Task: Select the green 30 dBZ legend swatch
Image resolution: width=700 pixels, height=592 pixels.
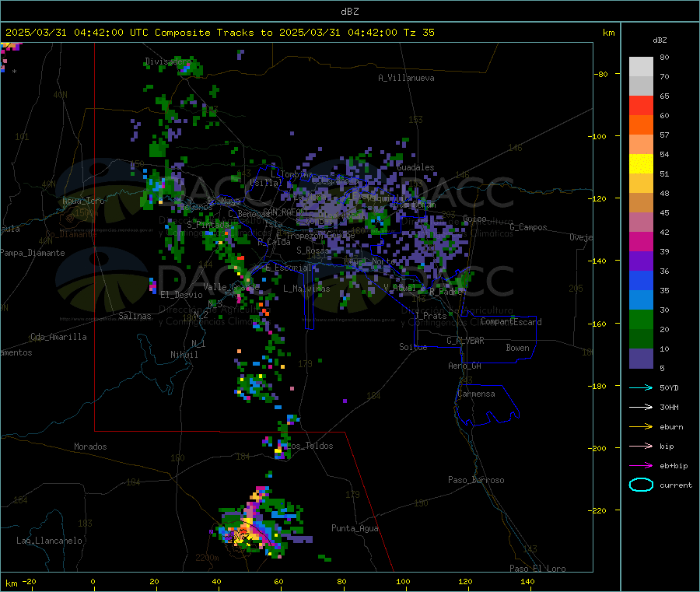Action: click(641, 319)
